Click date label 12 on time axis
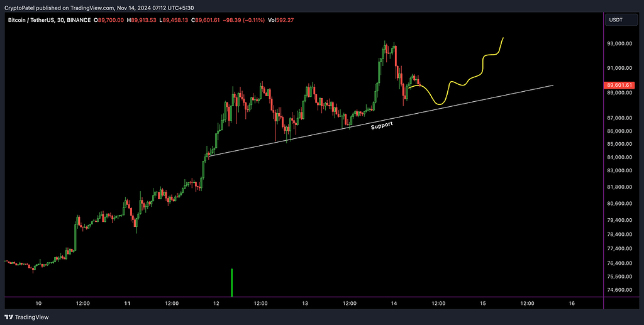 point(216,304)
